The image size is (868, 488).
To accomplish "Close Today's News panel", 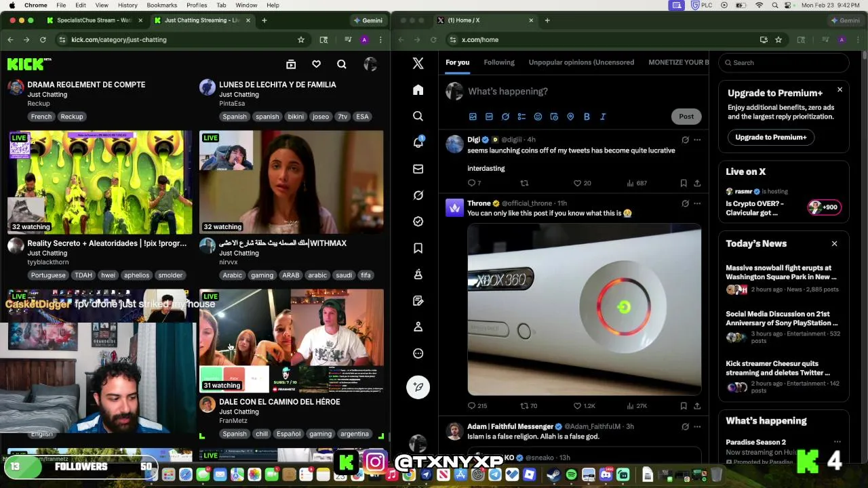I will (834, 243).
